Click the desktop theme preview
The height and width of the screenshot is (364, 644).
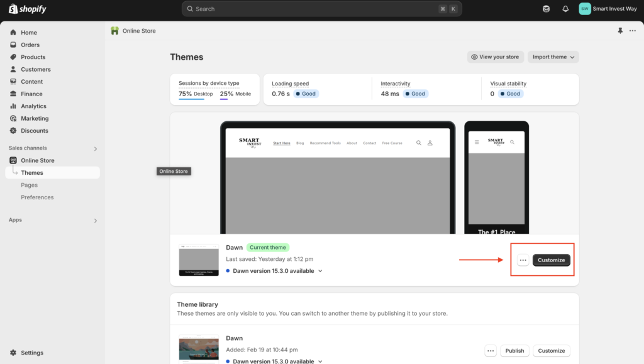(338, 178)
